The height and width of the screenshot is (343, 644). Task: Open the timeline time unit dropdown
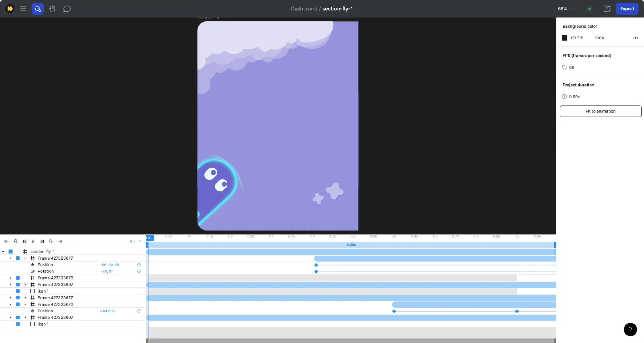140,241
